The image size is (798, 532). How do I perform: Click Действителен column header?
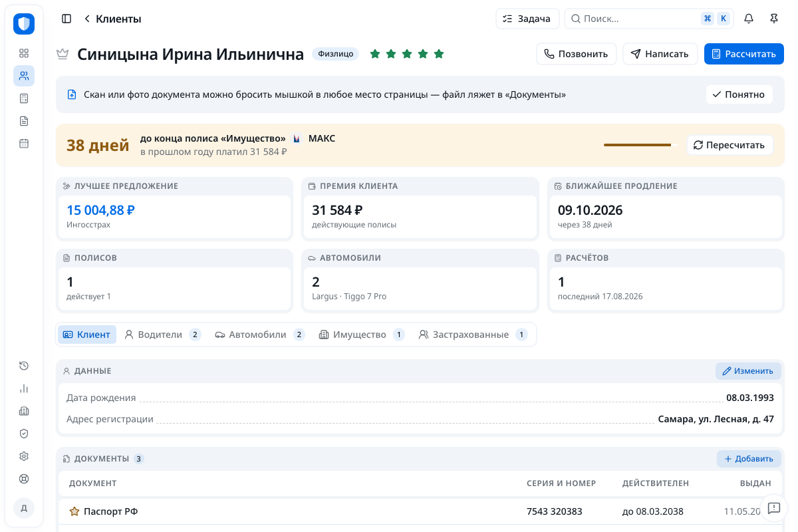click(x=656, y=483)
